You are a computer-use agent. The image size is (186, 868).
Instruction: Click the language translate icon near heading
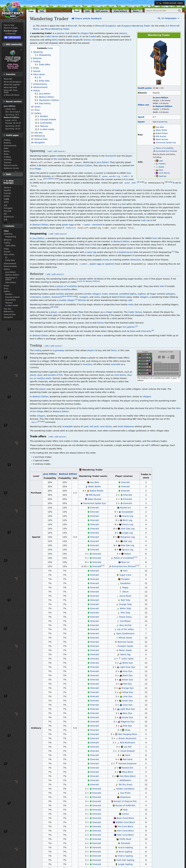click(159, 18)
